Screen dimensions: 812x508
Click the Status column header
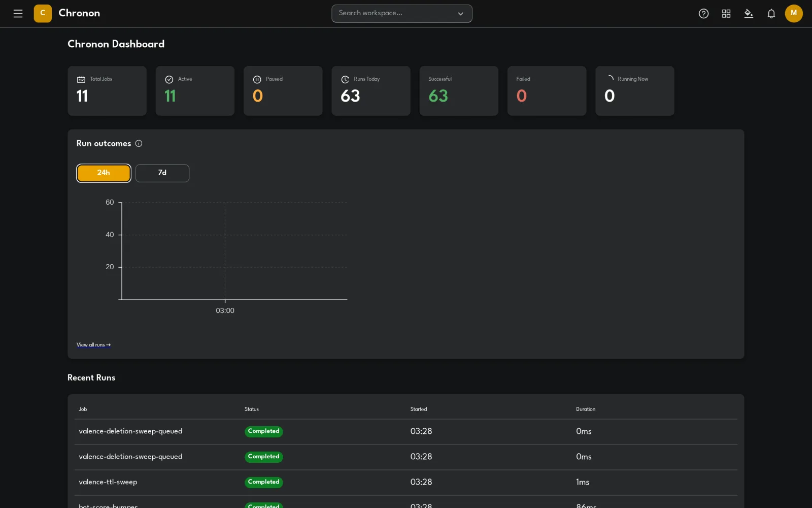[252, 409]
